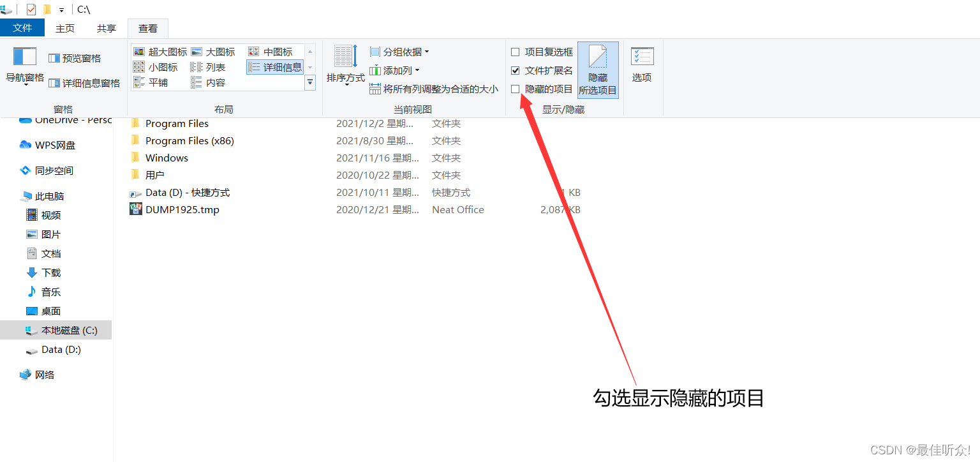
Task: Select the Program Files (x86) folder
Action: [189, 140]
